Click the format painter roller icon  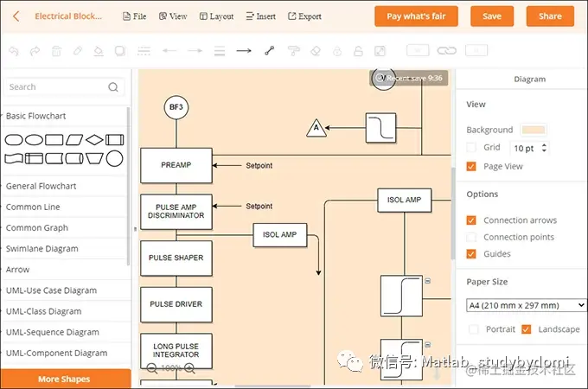coord(294,51)
